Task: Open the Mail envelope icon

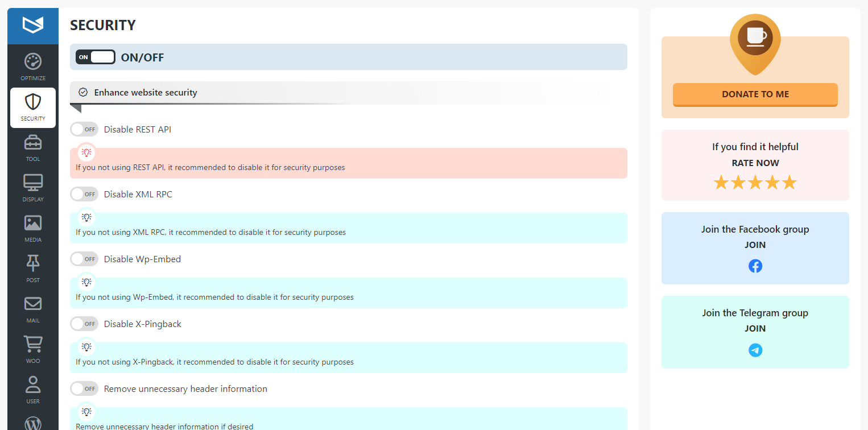Action: 33,304
